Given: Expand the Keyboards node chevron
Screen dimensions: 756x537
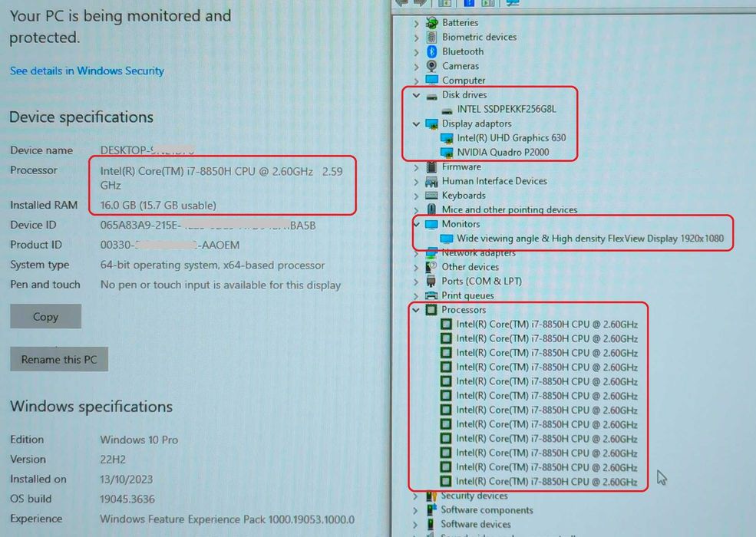Looking at the screenshot, I should [x=416, y=196].
